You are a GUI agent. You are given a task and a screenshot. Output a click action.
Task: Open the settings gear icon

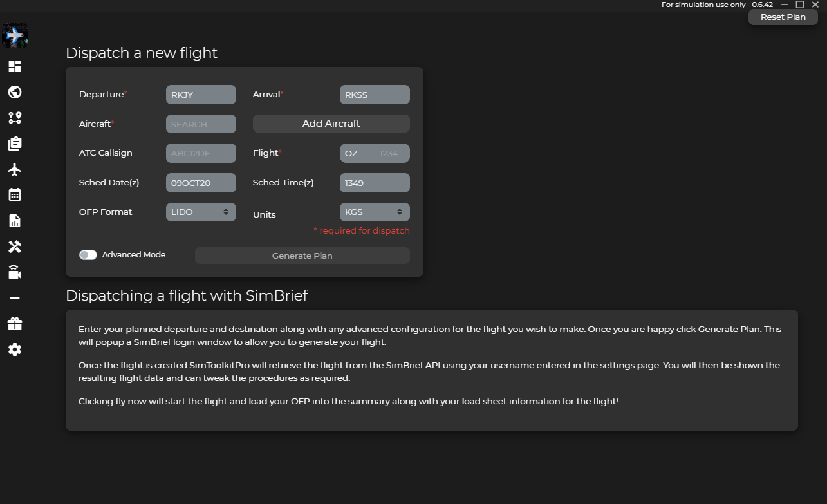(x=15, y=350)
